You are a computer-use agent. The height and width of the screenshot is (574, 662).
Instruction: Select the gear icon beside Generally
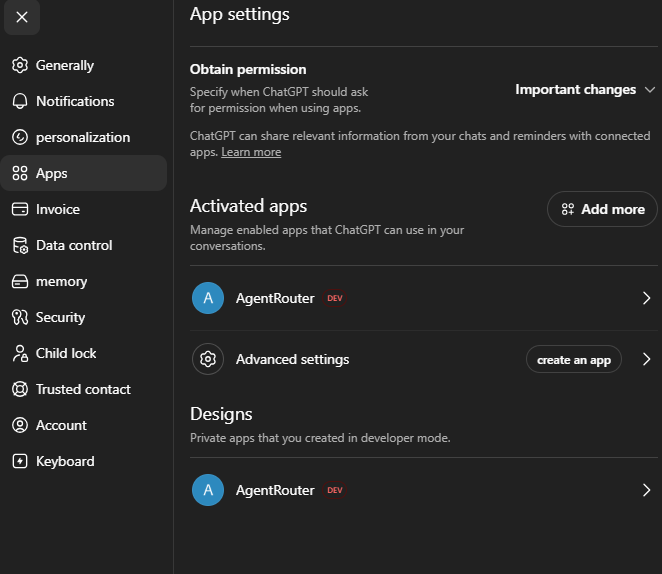click(x=20, y=65)
